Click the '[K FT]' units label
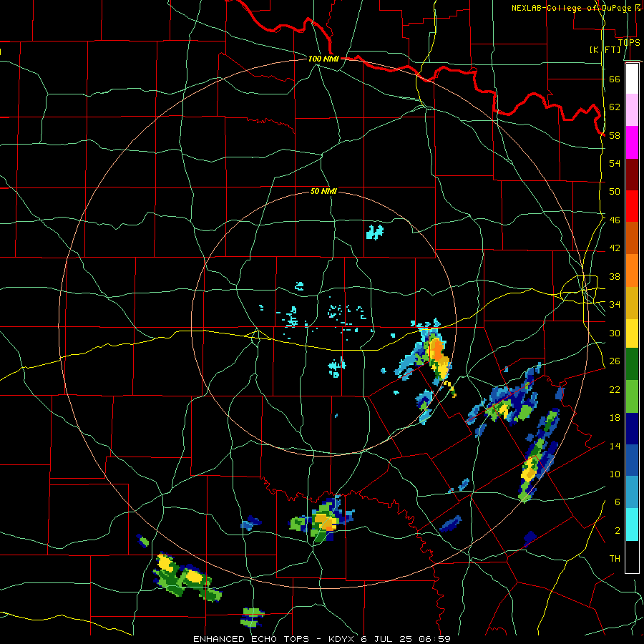644x644 pixels. 605,49
